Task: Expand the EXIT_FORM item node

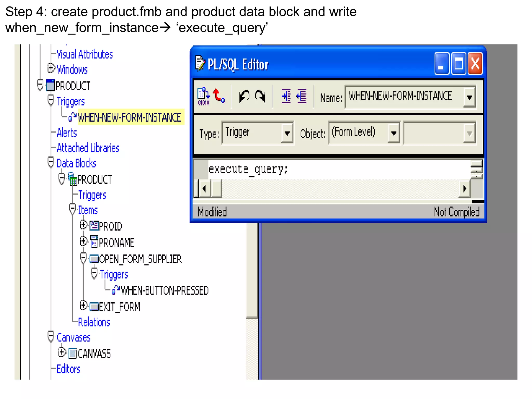Action: [x=83, y=305]
